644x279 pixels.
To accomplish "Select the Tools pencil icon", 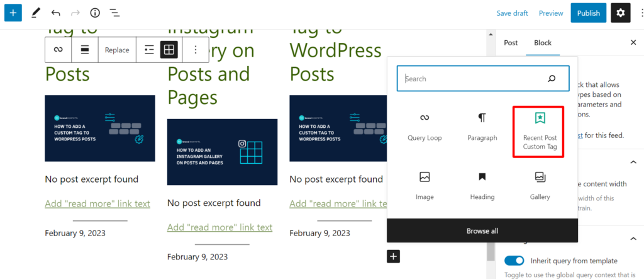I will point(36,13).
